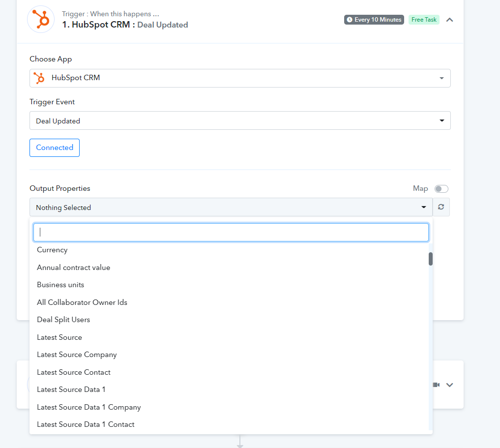This screenshot has width=500, height=448.
Task: Focus the output properties search field
Action: click(x=231, y=232)
